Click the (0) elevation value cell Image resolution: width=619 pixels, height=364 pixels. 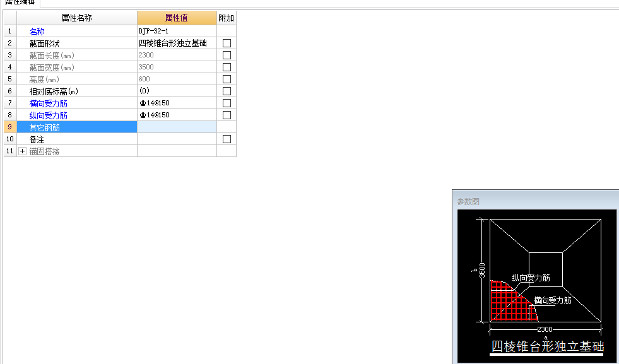pyautogui.click(x=177, y=91)
